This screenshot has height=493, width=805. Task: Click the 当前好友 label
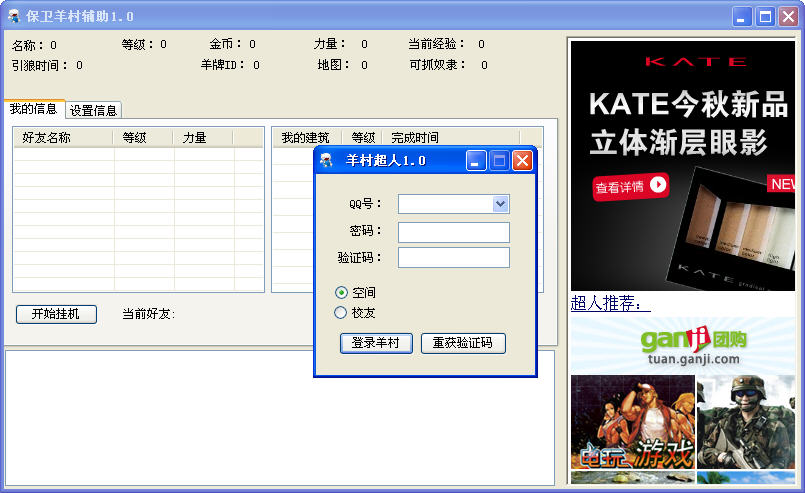click(x=148, y=314)
